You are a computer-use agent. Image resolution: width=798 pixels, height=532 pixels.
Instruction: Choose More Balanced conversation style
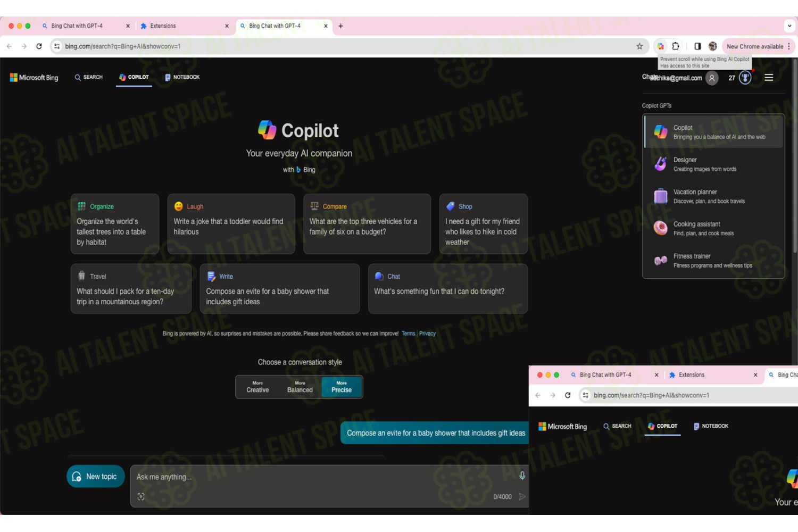pos(300,387)
